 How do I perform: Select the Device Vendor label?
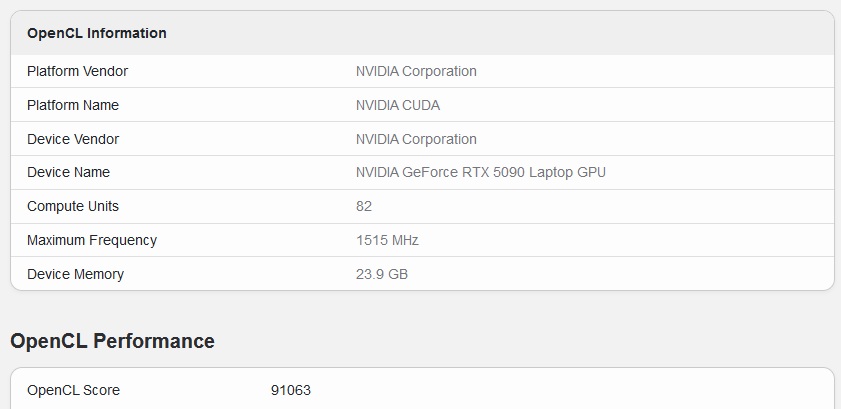click(x=73, y=139)
